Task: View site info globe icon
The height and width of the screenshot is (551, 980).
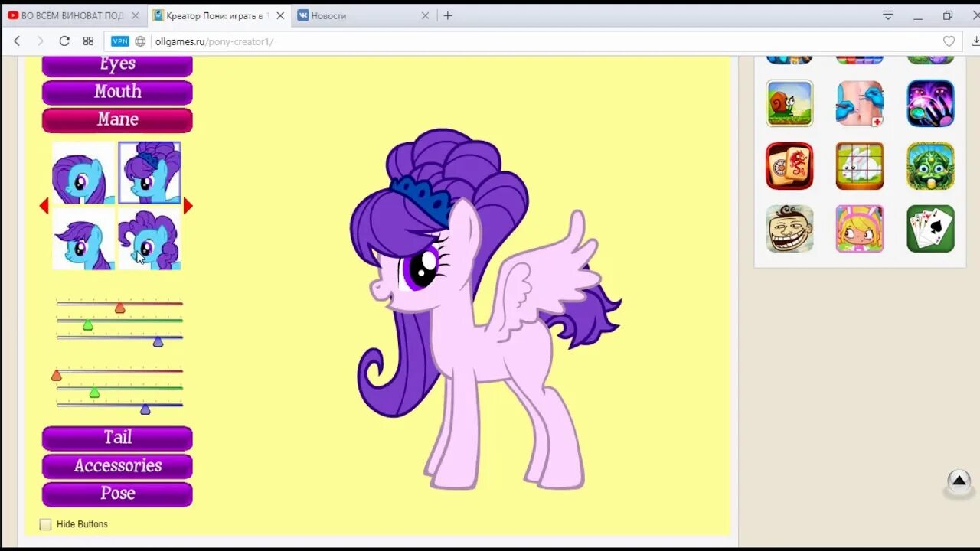Action: pyautogui.click(x=140, y=41)
